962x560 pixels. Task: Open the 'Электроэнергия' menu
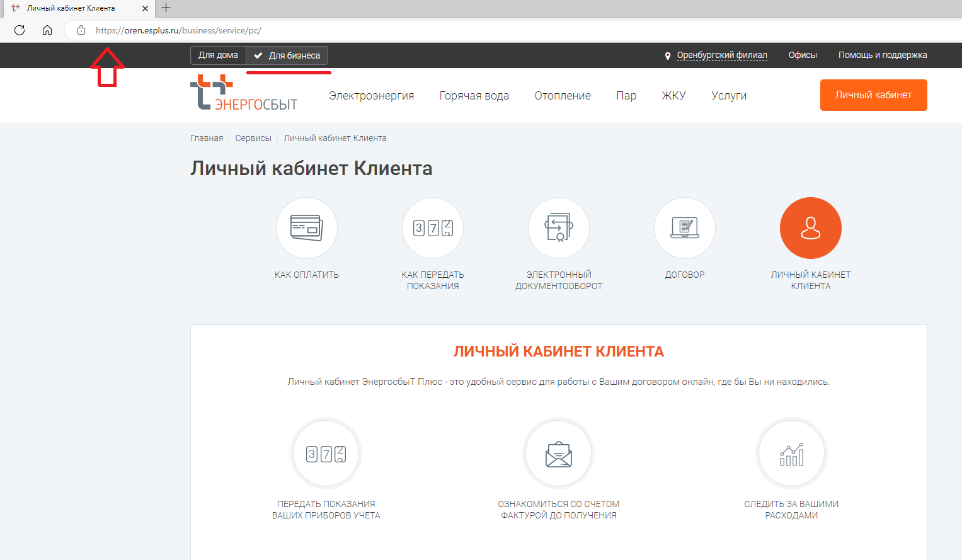pyautogui.click(x=371, y=96)
